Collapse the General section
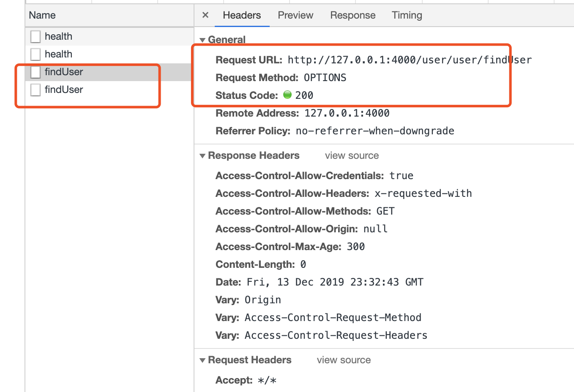574x392 pixels. point(202,40)
